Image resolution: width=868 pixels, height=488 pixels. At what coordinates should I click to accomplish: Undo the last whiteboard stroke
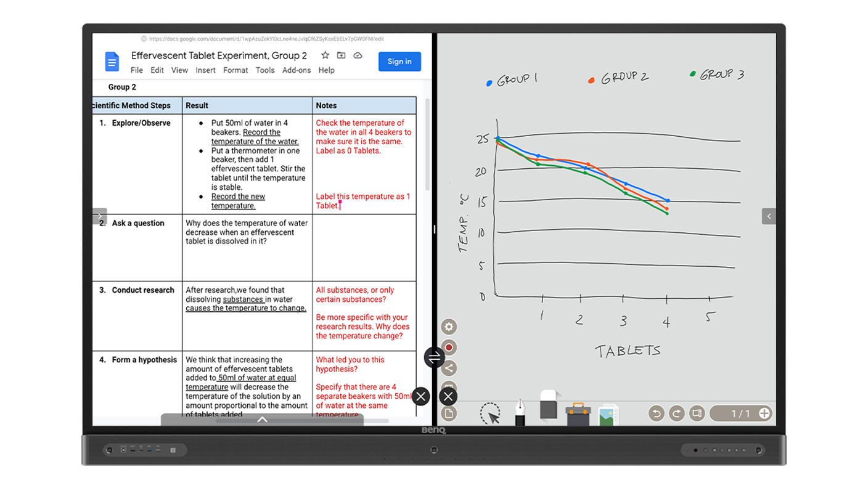[656, 413]
